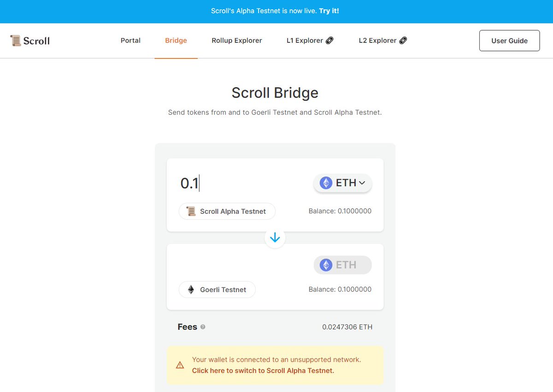Click the 'Fees' label
553x392 pixels.
(188, 327)
